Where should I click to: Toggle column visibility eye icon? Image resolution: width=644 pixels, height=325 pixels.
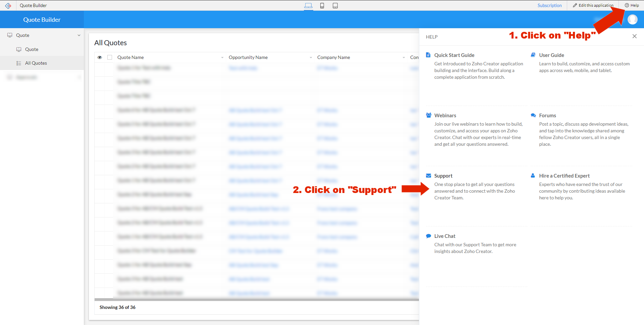[x=100, y=57]
